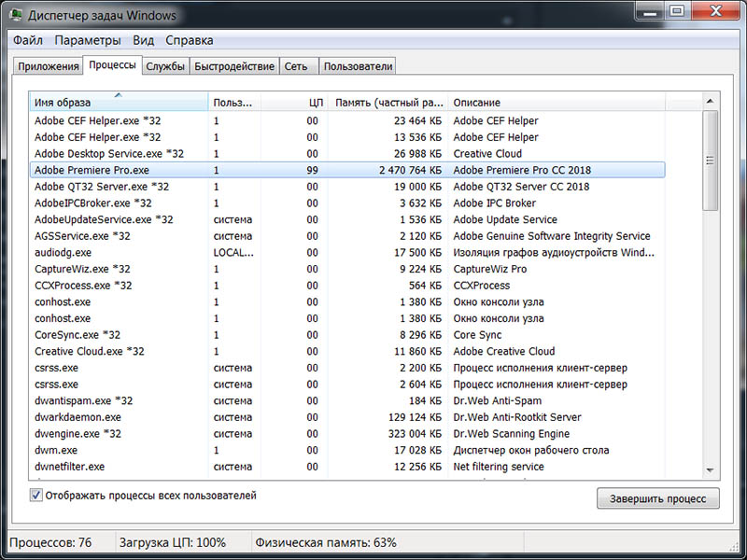The image size is (747, 560).
Task: Select the dwarkdaemon.exe process
Action: click(x=347, y=417)
